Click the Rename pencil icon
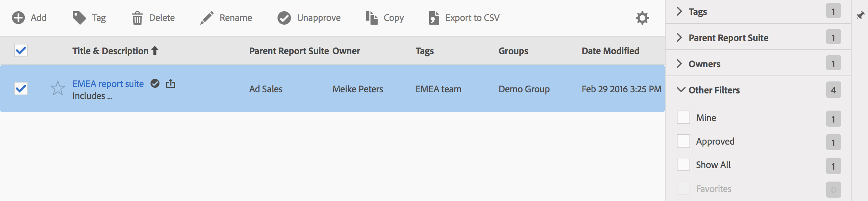 click(x=207, y=18)
